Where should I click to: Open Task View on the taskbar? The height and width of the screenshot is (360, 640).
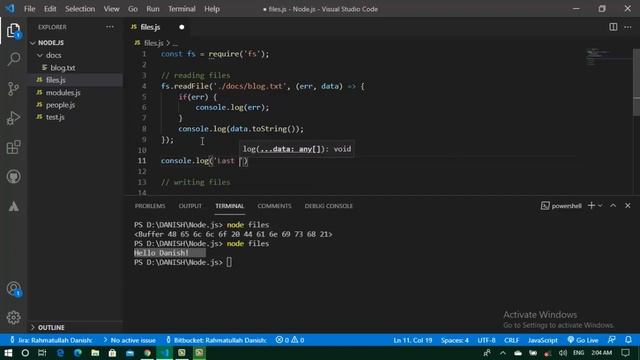click(x=42, y=353)
